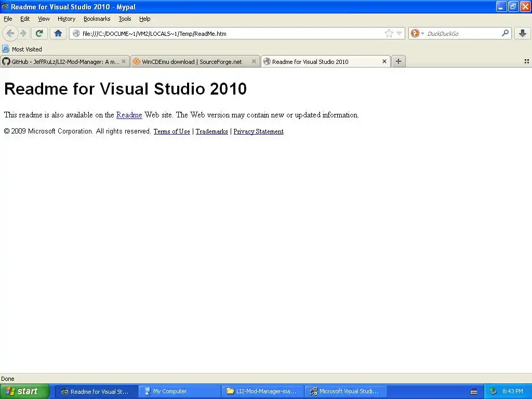Open the Bookmarks menu
Image resolution: width=532 pixels, height=399 pixels.
(97, 19)
